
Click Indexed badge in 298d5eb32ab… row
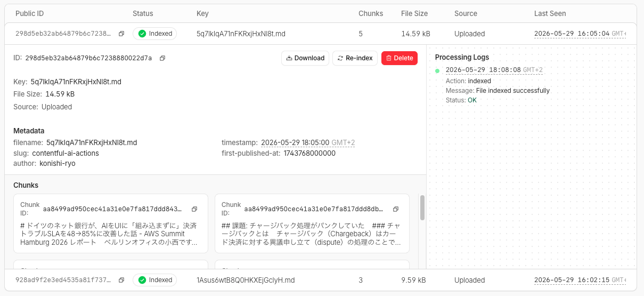[154, 34]
